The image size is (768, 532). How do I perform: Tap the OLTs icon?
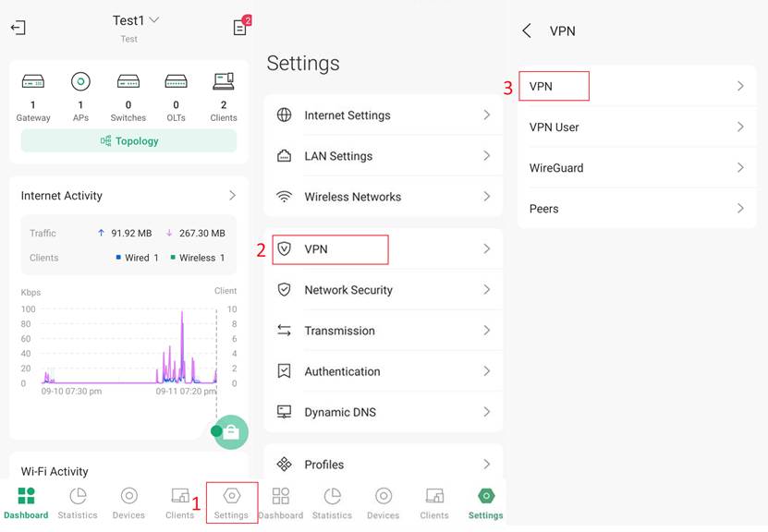[x=176, y=82]
